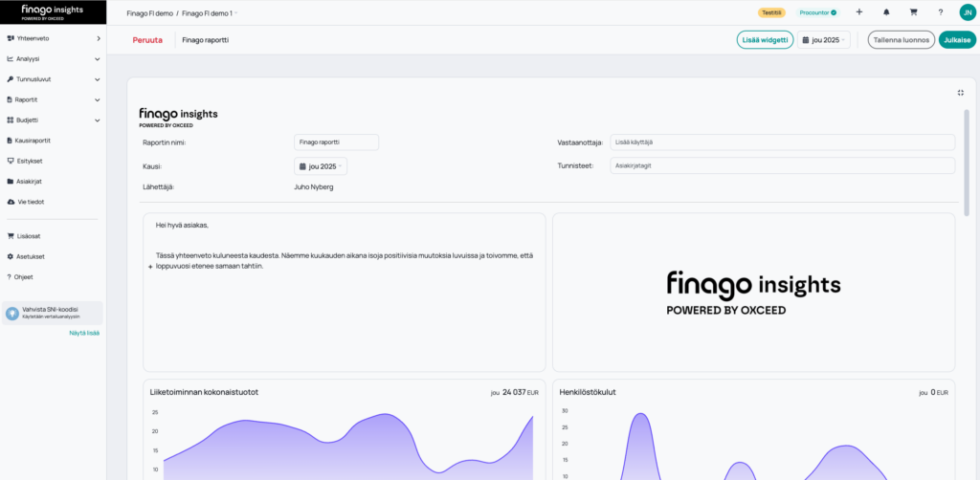This screenshot has width=980, height=480.
Task: Click the Hei hyvä asiakas text block
Action: 345,293
